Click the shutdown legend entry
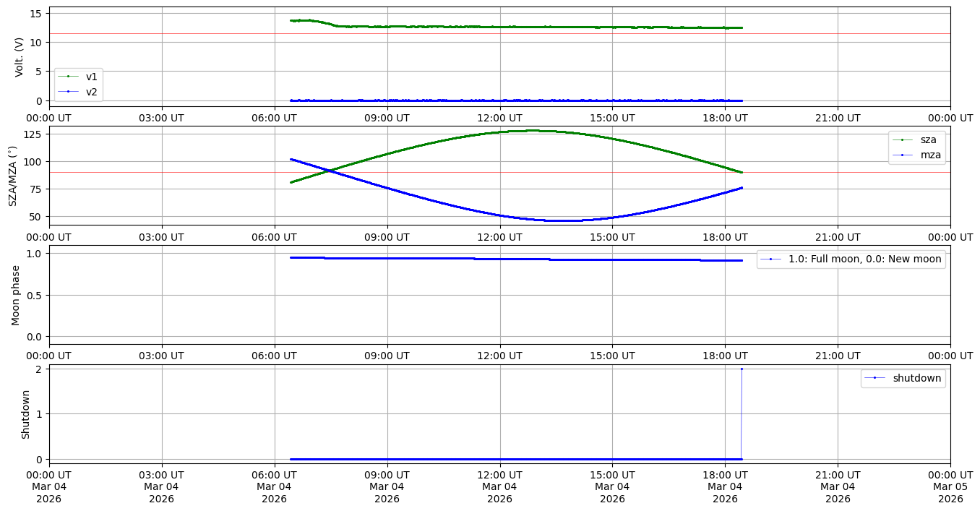The width and height of the screenshot is (980, 511). pyautogui.click(x=916, y=378)
